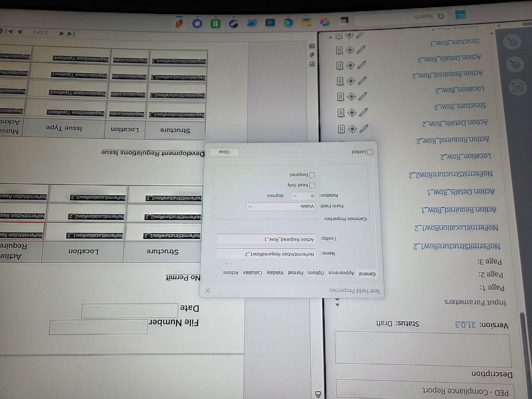Click the Windows Start button
This screenshot has height=399, width=532.
(461, 15)
